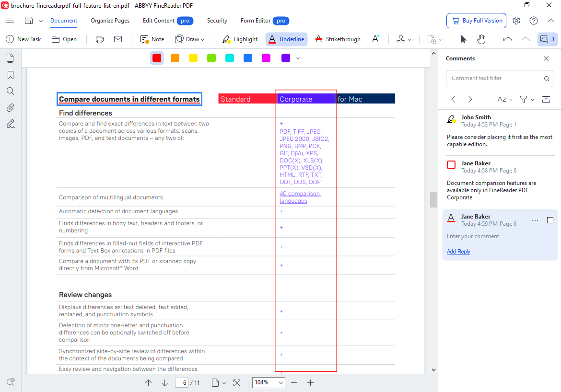Viewport: 561px width, 392px height.
Task: Click the collapse all comments icon
Action: click(546, 99)
